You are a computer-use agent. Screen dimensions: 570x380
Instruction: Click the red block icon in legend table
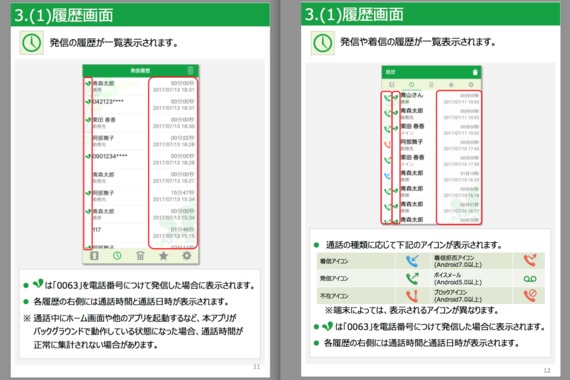[530, 296]
